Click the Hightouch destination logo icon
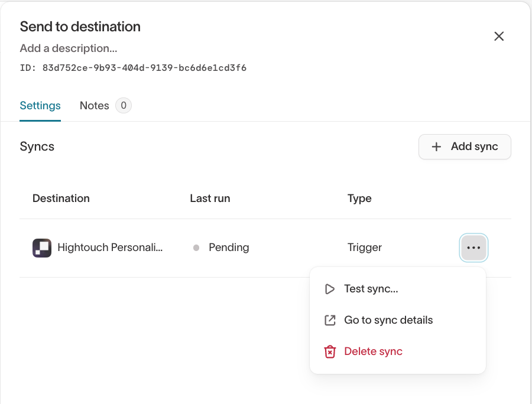 [x=41, y=247]
